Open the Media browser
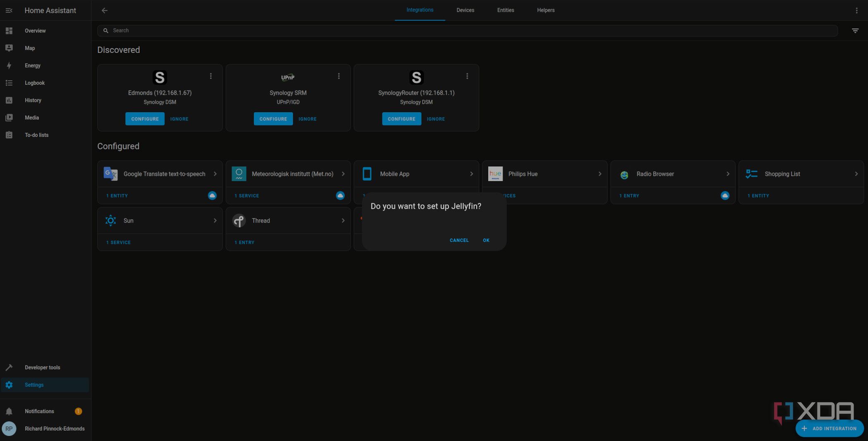 pyautogui.click(x=31, y=117)
